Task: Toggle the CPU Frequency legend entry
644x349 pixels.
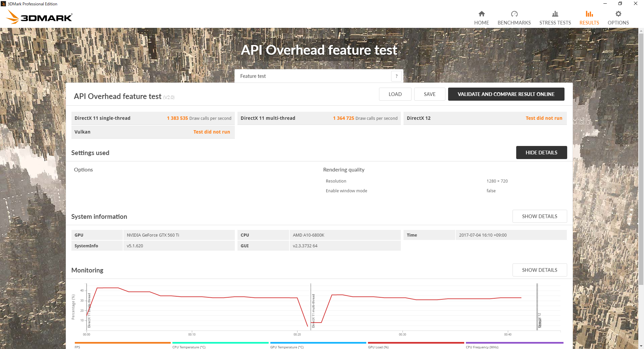Action: (515, 345)
